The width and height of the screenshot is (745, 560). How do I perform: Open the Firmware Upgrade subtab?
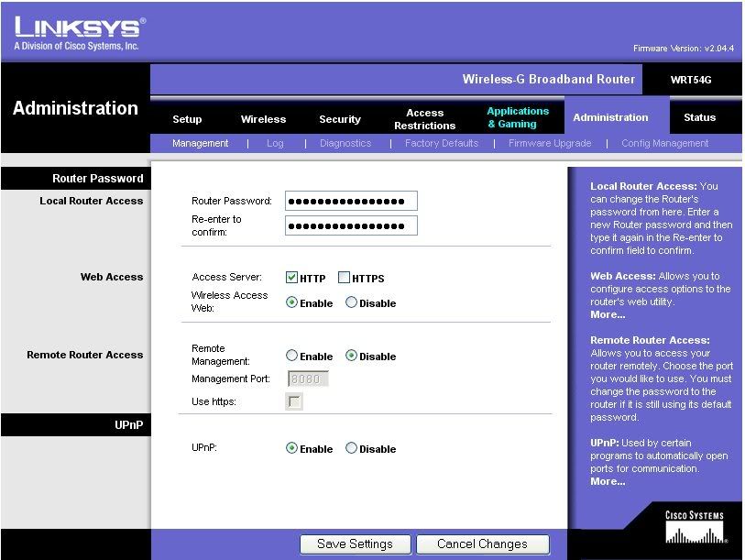549,143
